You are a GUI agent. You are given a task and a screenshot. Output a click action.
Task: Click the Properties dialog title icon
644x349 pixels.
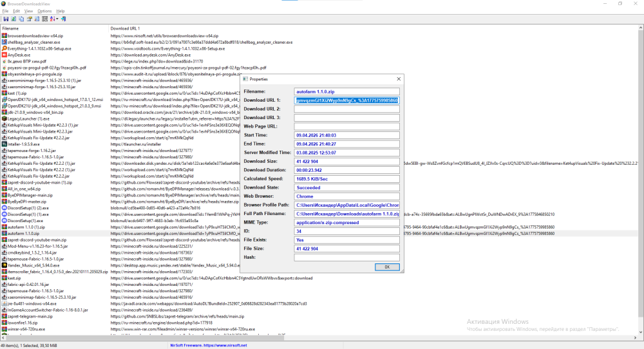(245, 79)
